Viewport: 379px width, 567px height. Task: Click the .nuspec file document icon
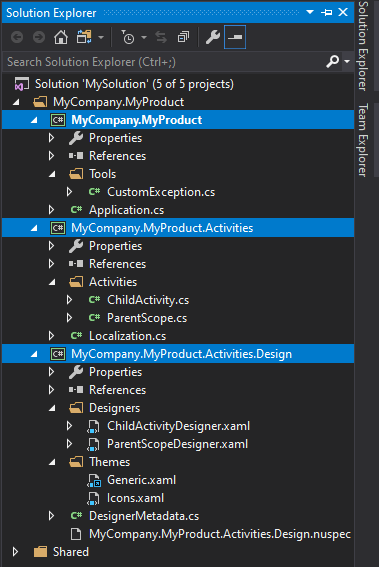76,534
